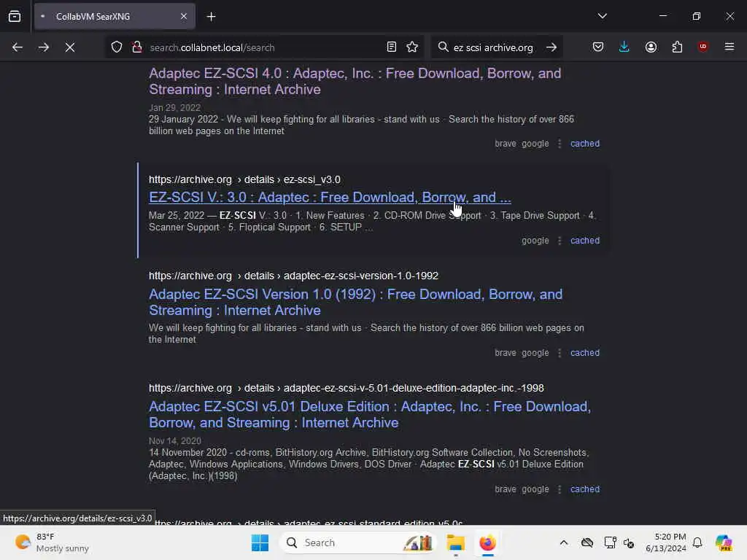The image size is (747, 560).
Task: Open Adaptec EZ-SCSI Version 1.0 (1992) link
Action: click(x=355, y=303)
